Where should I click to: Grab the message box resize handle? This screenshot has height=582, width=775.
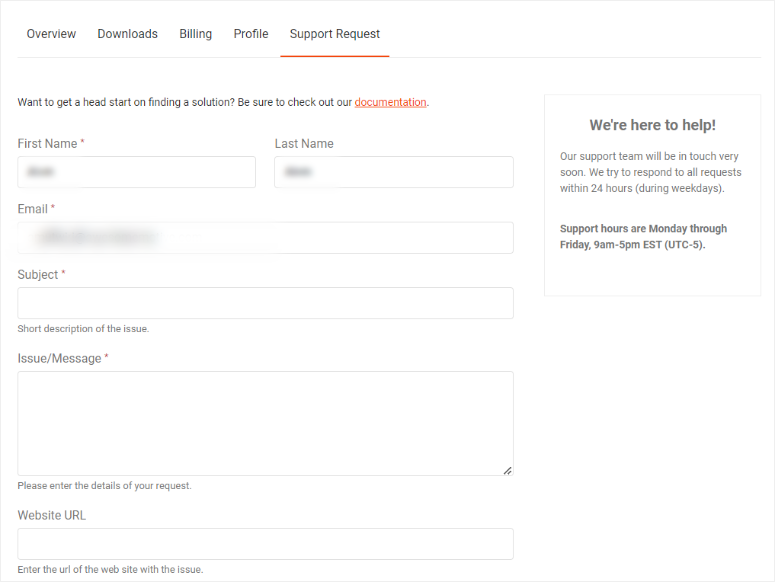[507, 470]
